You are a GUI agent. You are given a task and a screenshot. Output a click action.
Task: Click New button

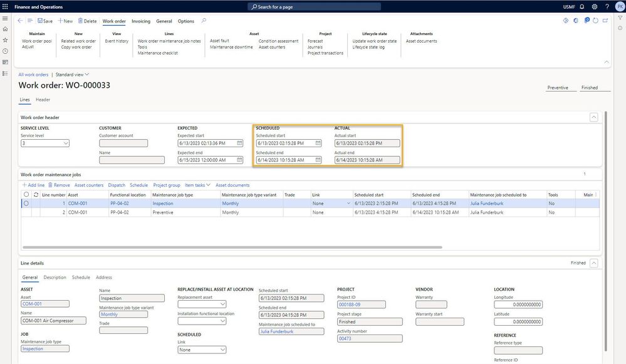[65, 21]
